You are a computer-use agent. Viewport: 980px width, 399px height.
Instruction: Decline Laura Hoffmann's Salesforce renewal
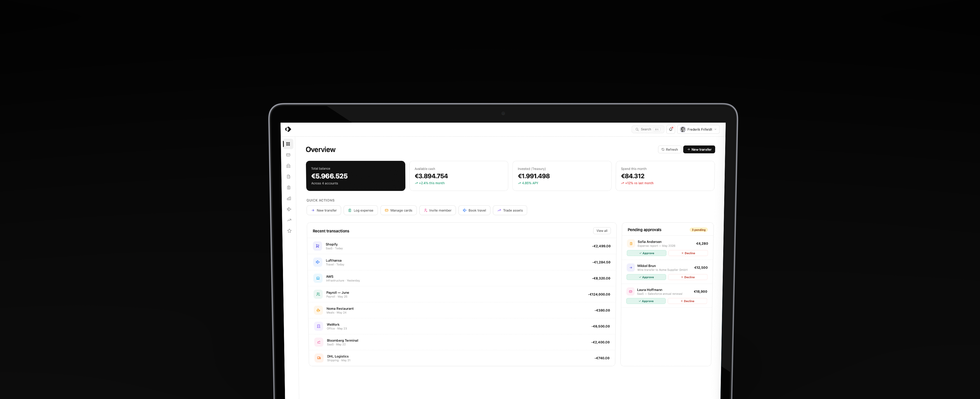687,301
